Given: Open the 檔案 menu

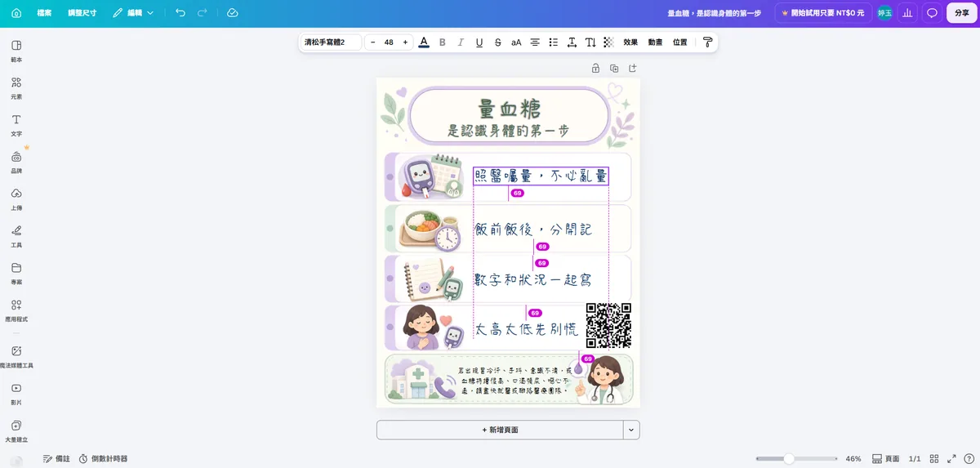Looking at the screenshot, I should [44, 13].
